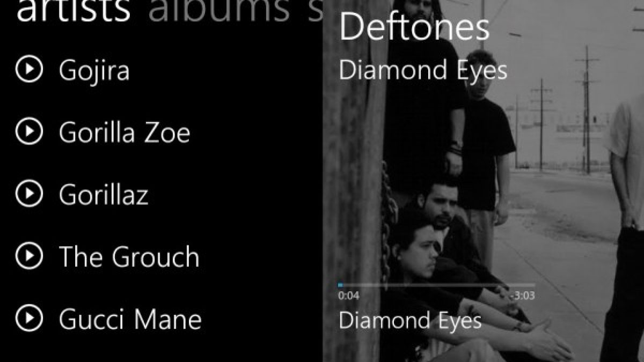The height and width of the screenshot is (362, 644).
Task: Tap the play icon beside The Grouch
Action: pos(29,256)
